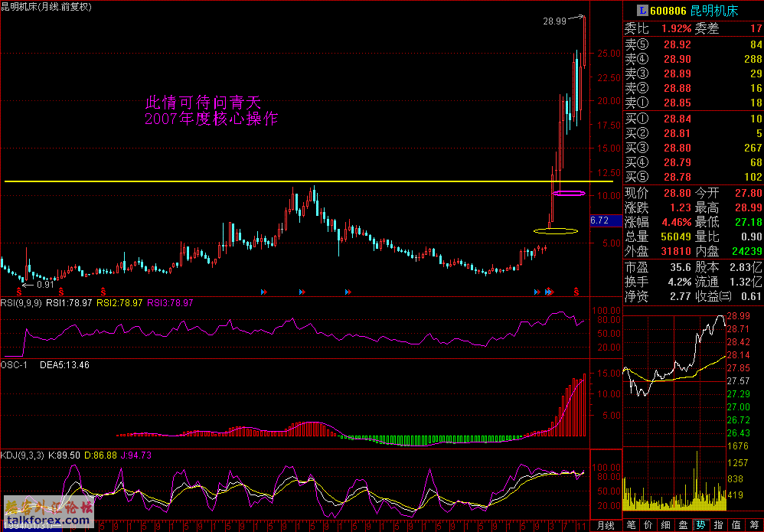Click the L icon beside stock code 600806
Image resolution: width=764 pixels, height=532 pixels.
point(643,10)
